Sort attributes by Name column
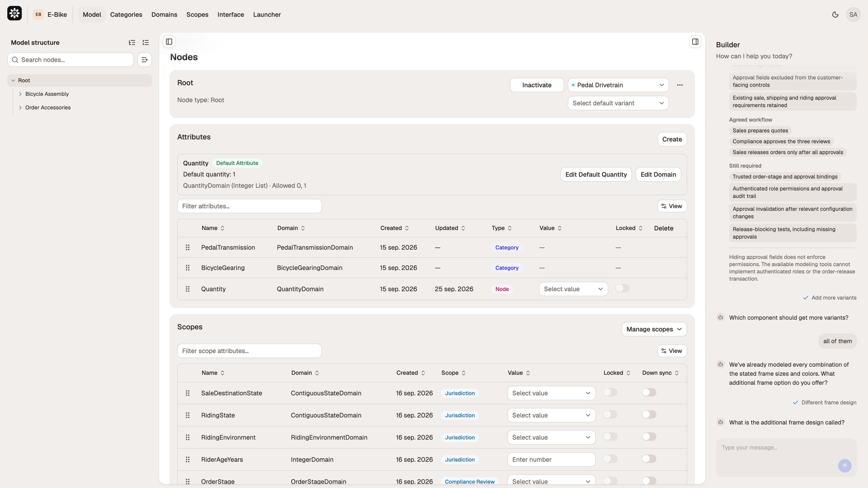868x488 pixels. pyautogui.click(x=213, y=228)
